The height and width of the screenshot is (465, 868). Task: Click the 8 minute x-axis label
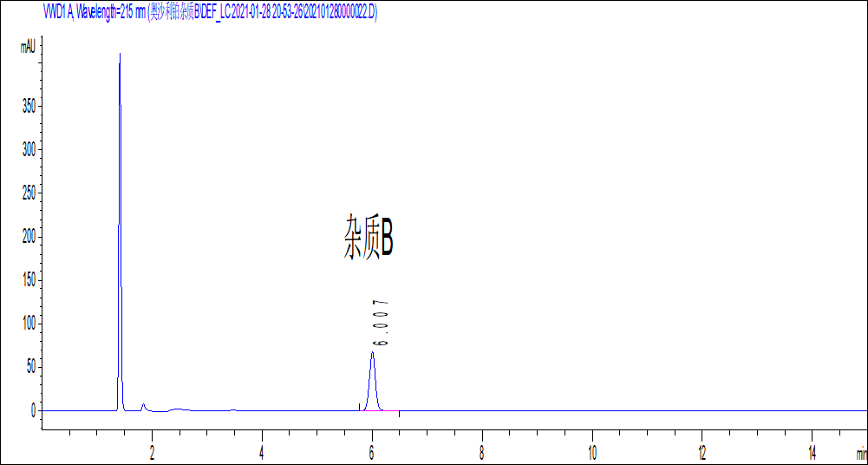click(x=482, y=451)
